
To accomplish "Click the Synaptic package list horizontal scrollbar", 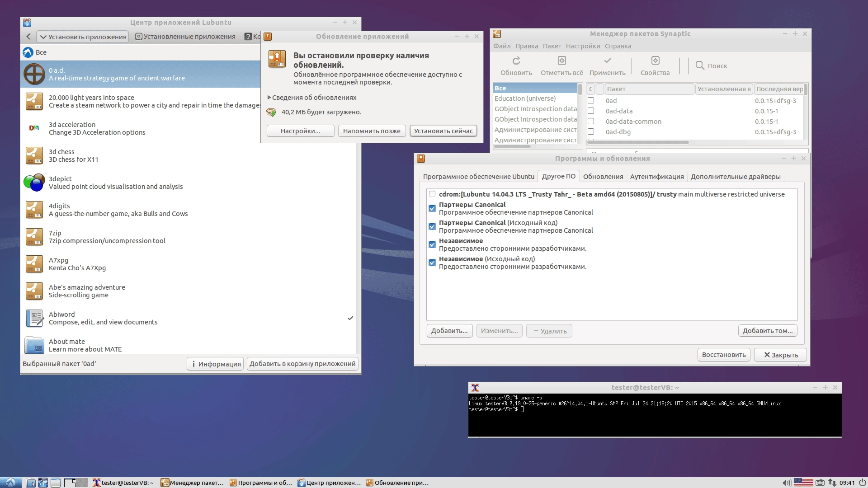I will [x=638, y=142].
